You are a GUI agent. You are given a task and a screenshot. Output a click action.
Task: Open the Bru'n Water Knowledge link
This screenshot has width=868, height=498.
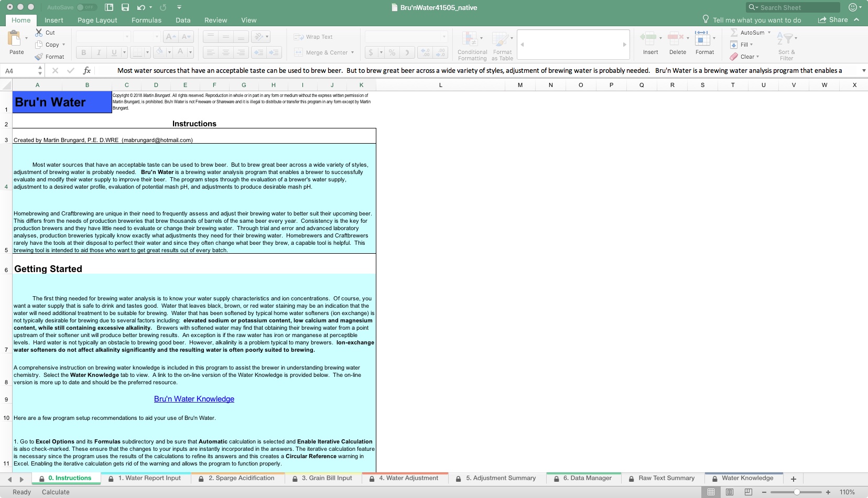pyautogui.click(x=194, y=399)
